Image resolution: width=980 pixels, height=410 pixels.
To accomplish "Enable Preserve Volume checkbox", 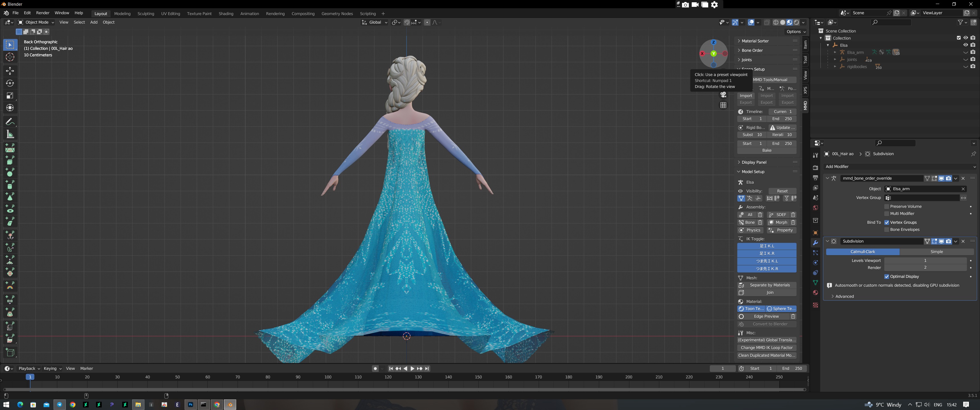I will 887,206.
